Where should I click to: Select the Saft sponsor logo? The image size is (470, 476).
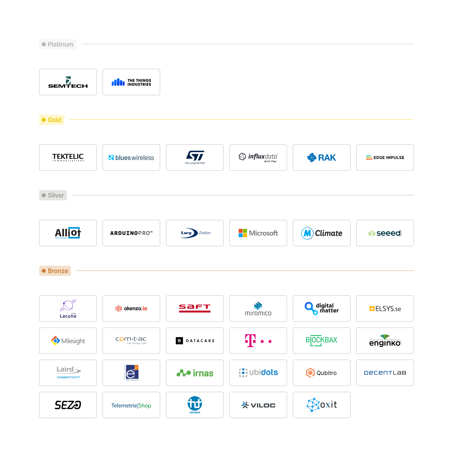(x=195, y=308)
